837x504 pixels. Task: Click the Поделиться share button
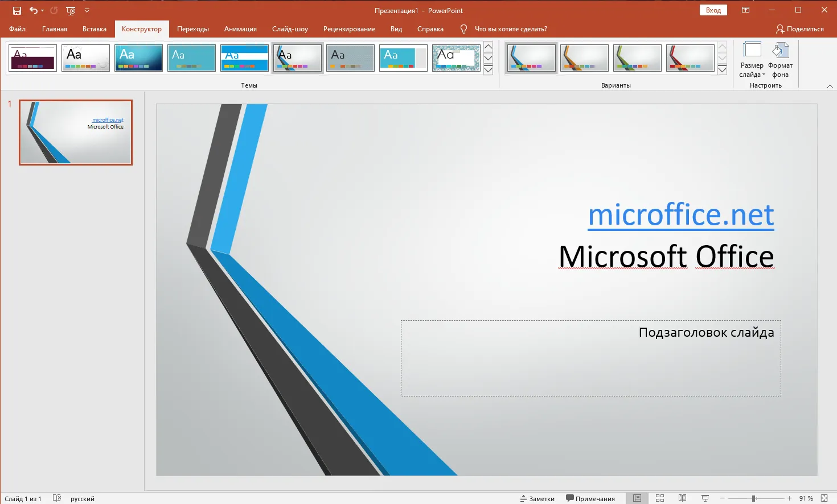pos(800,29)
